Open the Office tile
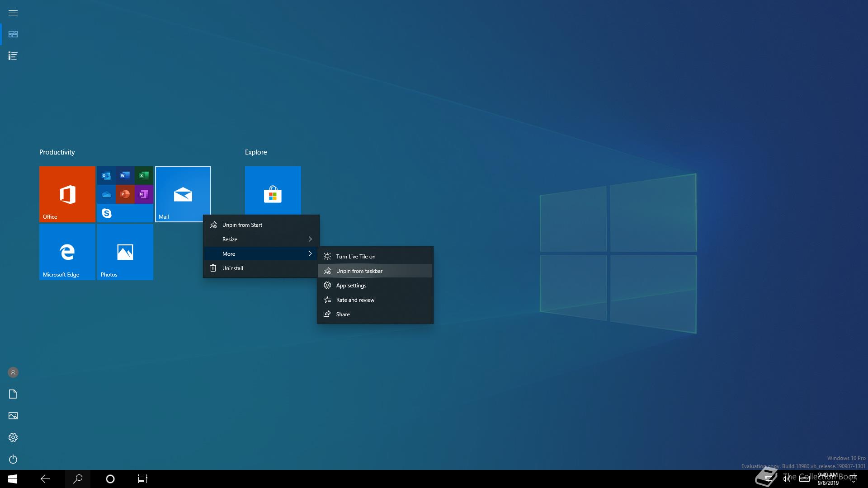Image resolution: width=868 pixels, height=488 pixels. [x=67, y=194]
